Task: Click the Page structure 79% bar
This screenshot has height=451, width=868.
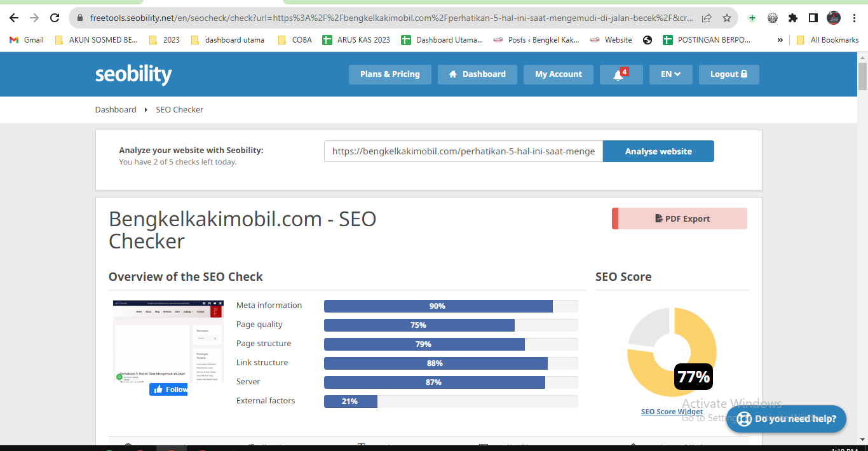Action: 451,344
